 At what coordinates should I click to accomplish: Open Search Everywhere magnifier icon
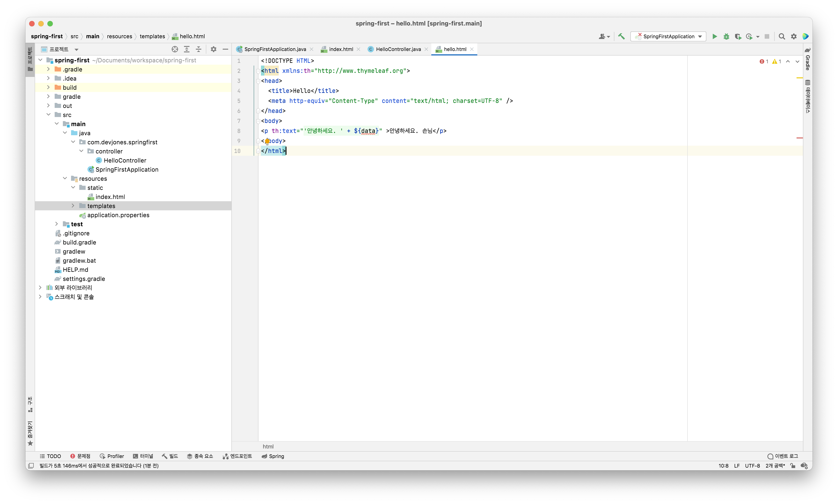782,36
